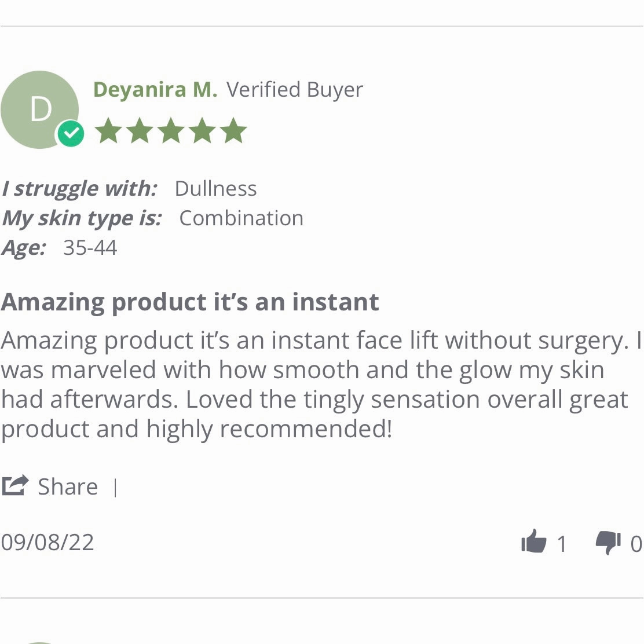Click the 35-44 age range value
This screenshot has height=644, width=644.
(x=90, y=248)
